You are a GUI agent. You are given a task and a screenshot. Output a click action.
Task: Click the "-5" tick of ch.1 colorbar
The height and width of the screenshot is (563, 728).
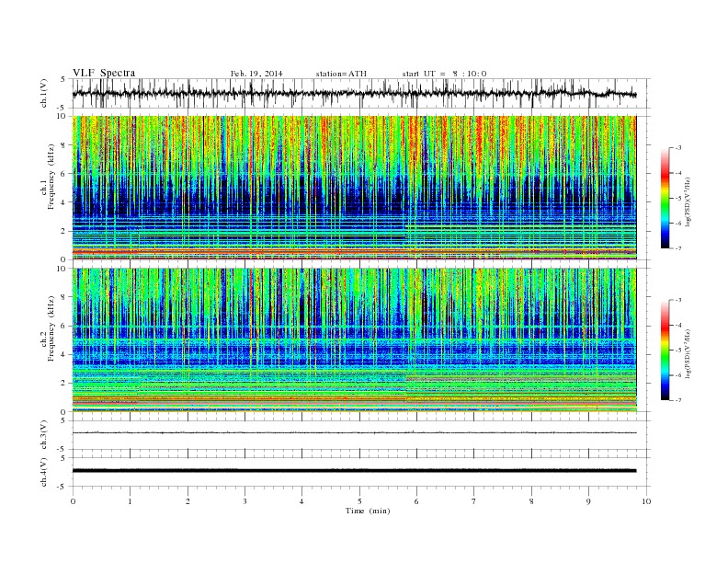coord(678,199)
